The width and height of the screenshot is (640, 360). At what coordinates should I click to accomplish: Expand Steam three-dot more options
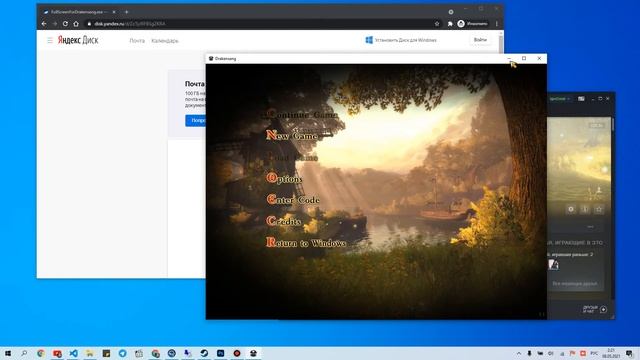pyautogui.click(x=591, y=227)
